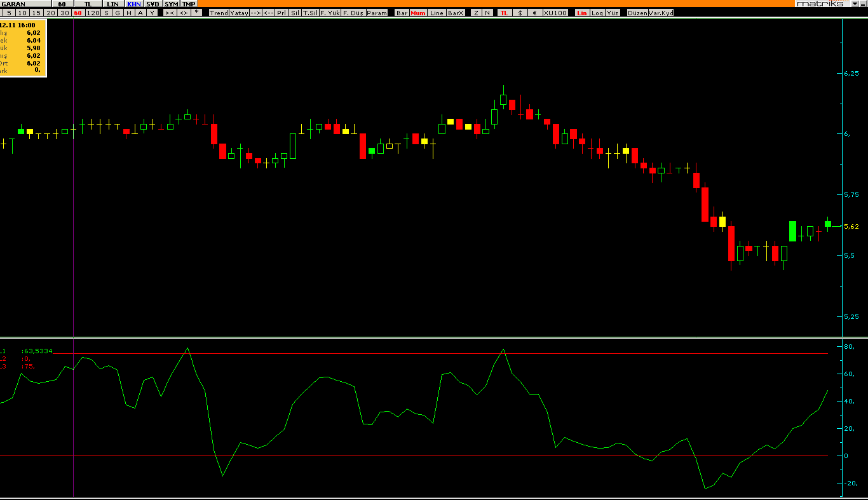Click the SVD header button
The width and height of the screenshot is (868, 500).
click(153, 4)
